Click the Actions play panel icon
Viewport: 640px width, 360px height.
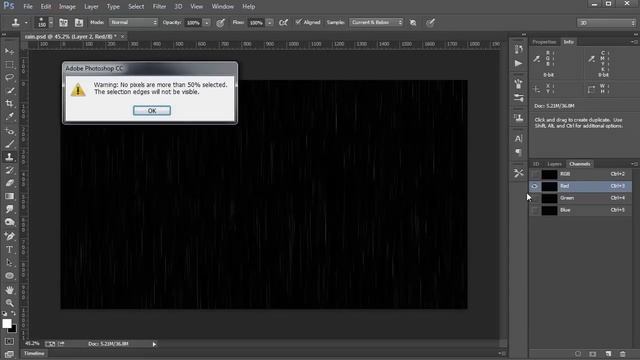pos(518,63)
